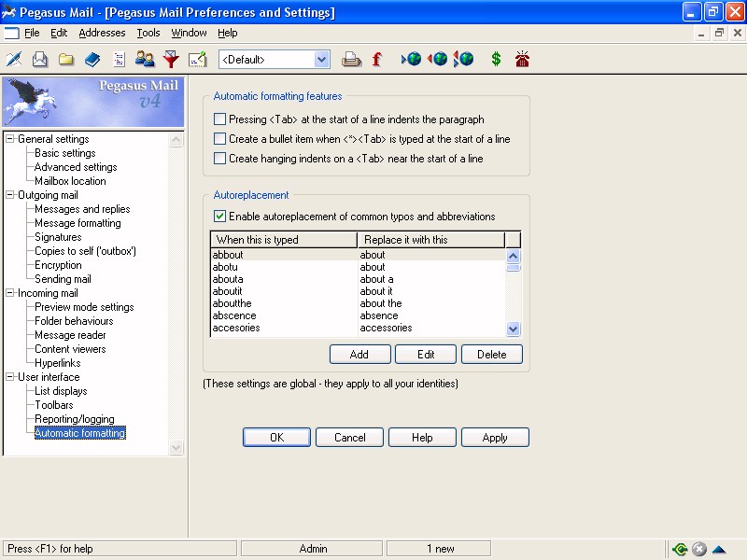Select Message formatting in the tree
Viewport: 747px width, 560px height.
tap(78, 223)
